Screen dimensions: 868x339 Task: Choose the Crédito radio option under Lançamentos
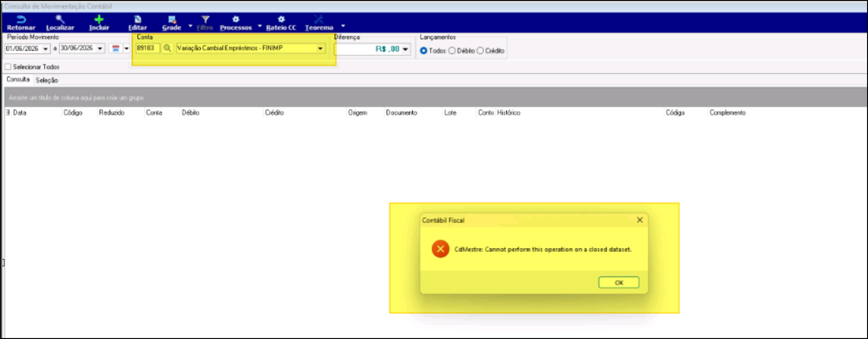point(480,51)
